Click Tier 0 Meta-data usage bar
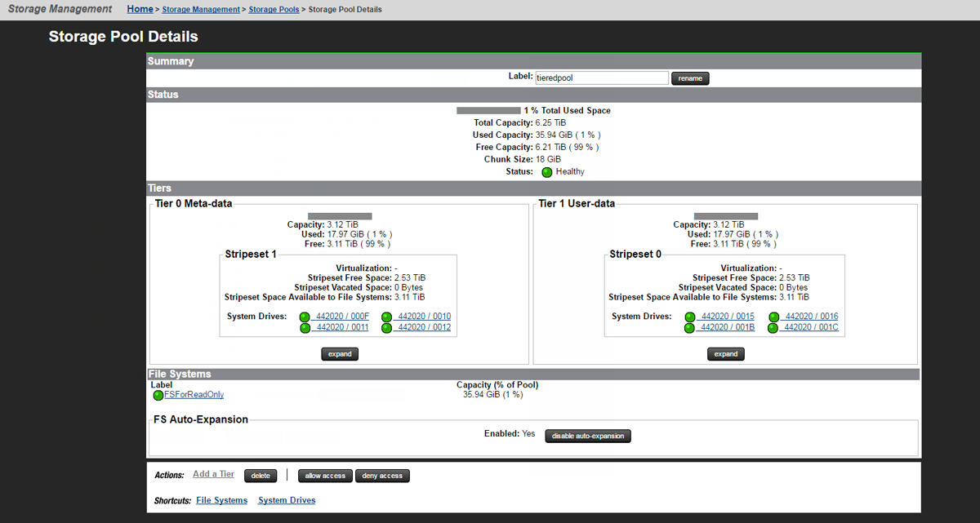980x523 pixels. tap(340, 216)
